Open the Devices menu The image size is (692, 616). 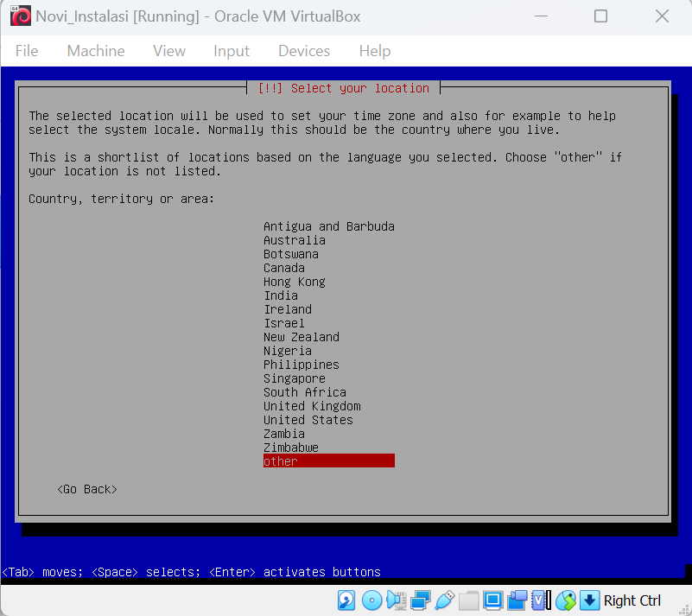[x=304, y=51]
